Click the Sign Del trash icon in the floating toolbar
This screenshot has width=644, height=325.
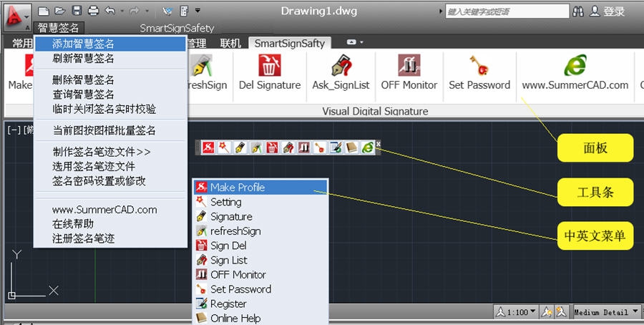click(x=272, y=147)
